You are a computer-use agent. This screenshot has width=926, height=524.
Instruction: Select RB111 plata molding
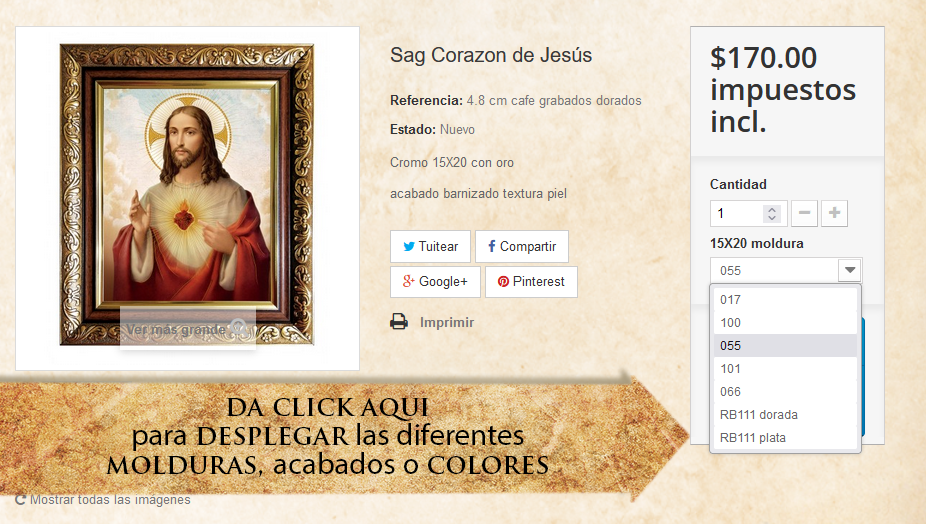785,438
